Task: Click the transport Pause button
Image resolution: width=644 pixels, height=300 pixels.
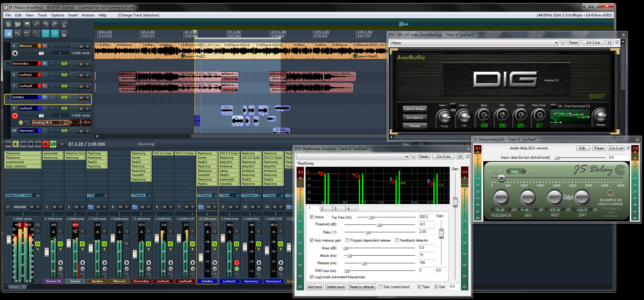Action: pos(23,144)
